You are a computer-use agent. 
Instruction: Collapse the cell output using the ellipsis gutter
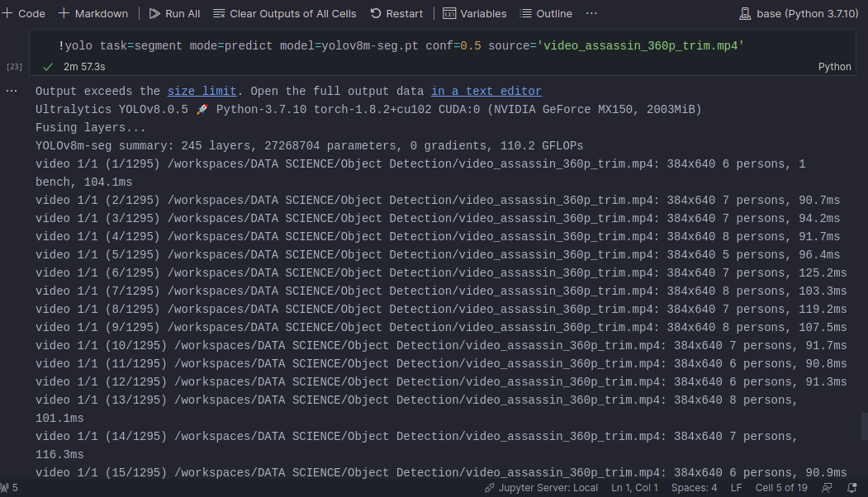tap(12, 91)
